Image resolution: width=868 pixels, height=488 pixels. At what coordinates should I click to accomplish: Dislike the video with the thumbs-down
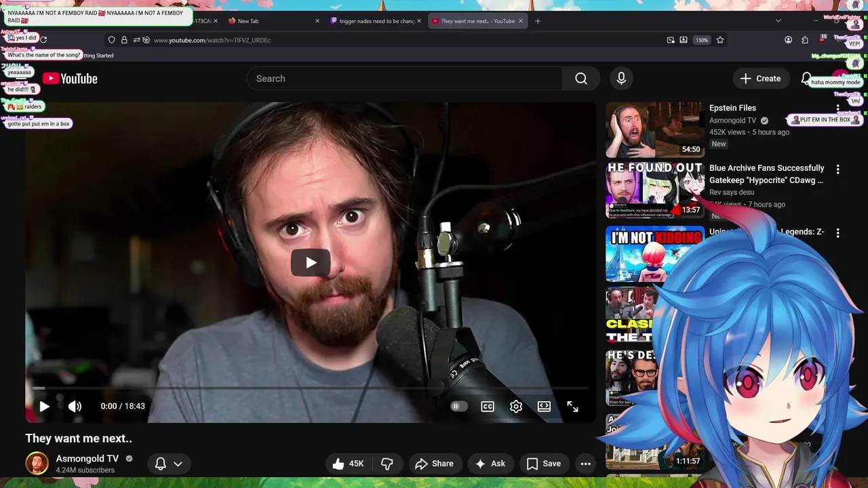tap(387, 464)
